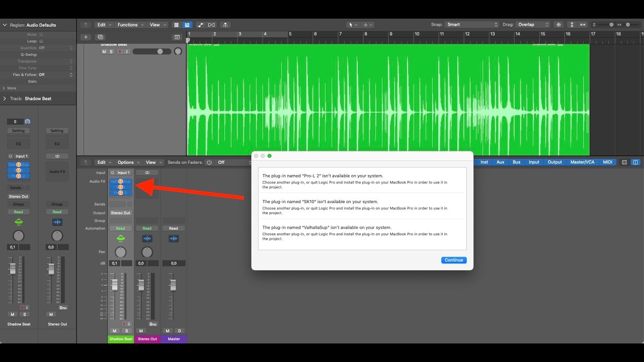Click the duplicate track icon
Screen dimensions: 644x362
[100, 37]
